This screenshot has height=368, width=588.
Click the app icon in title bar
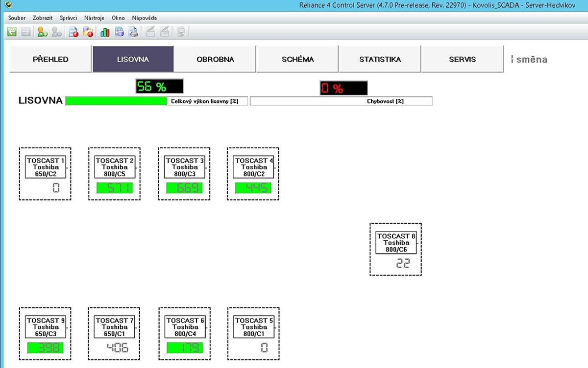[x=7, y=5]
